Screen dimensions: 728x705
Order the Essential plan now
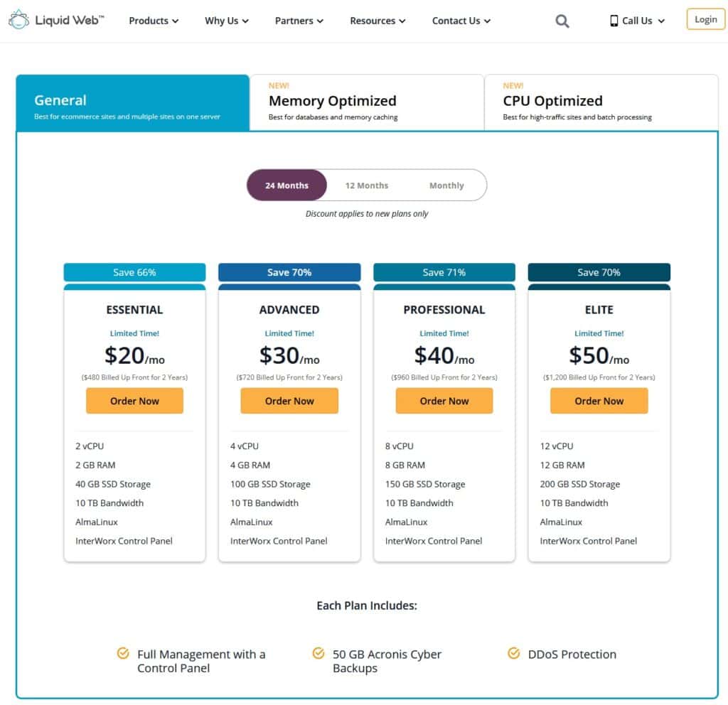pos(134,401)
